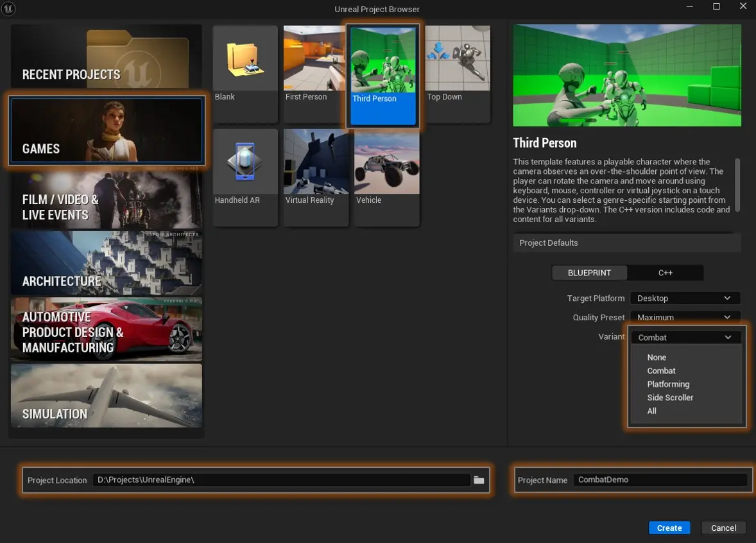Open the Quality Preset dropdown
Image resolution: width=756 pixels, height=543 pixels.
tap(684, 317)
